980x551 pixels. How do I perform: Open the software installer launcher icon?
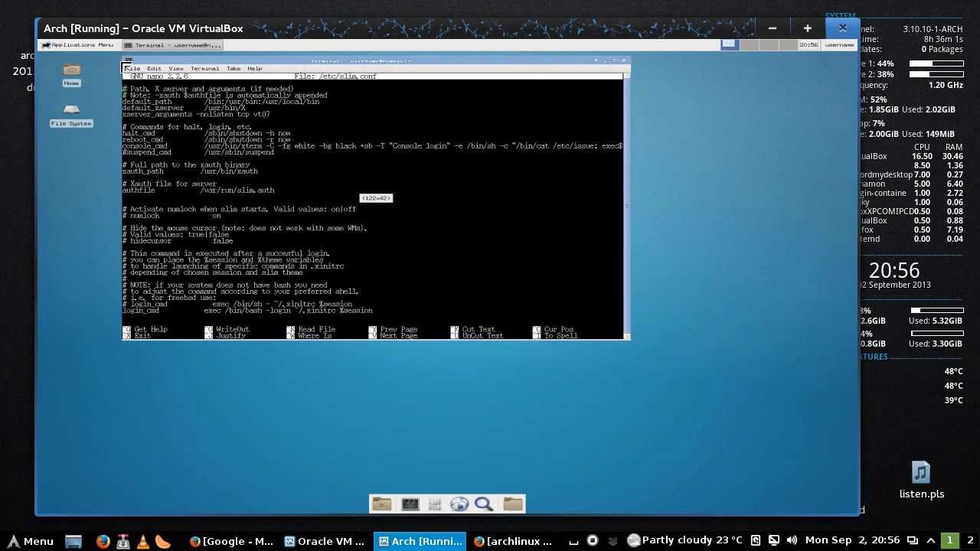(x=123, y=541)
